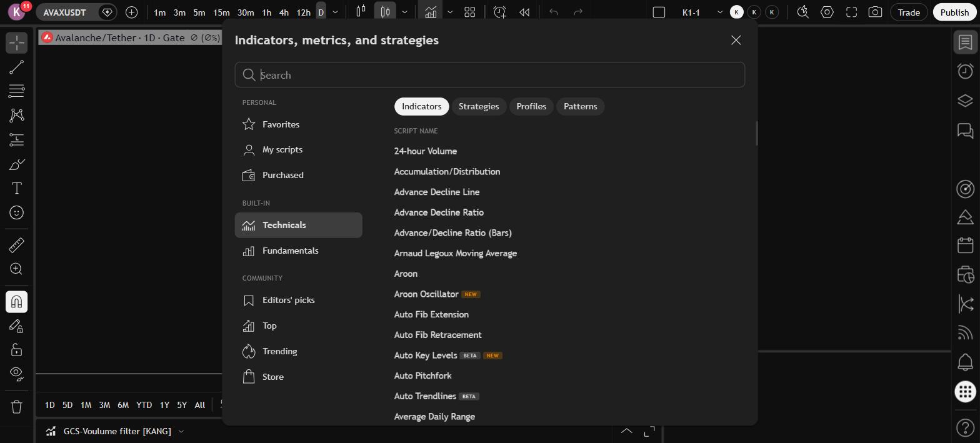980x443 pixels.
Task: Expand the chart style dropdown arrow
Action: (x=404, y=12)
